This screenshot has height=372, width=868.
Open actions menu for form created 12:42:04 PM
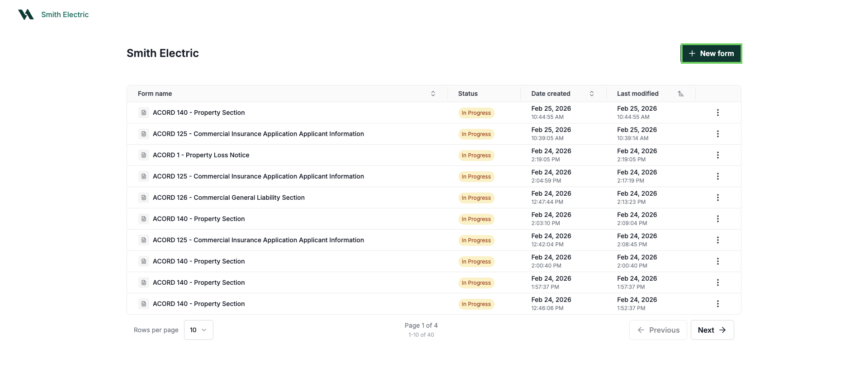(718, 240)
